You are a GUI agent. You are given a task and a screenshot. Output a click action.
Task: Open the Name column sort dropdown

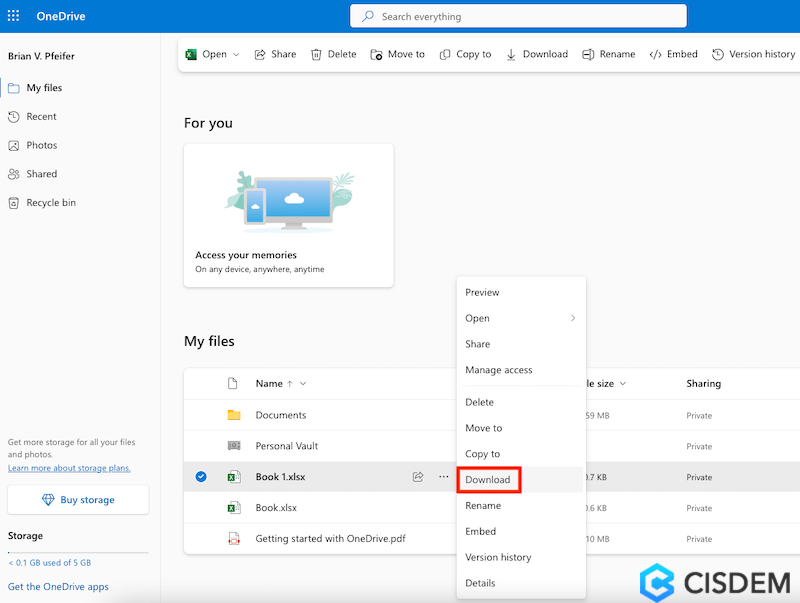click(287, 383)
